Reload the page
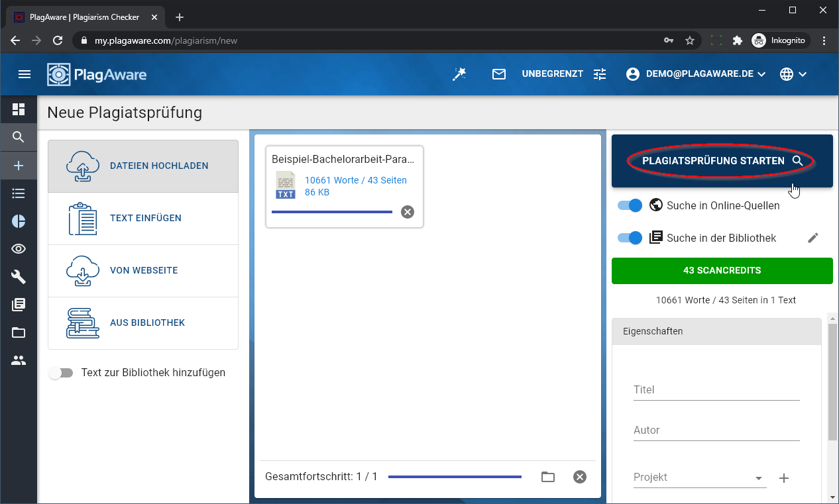Screen dimensions: 839x504 point(58,40)
